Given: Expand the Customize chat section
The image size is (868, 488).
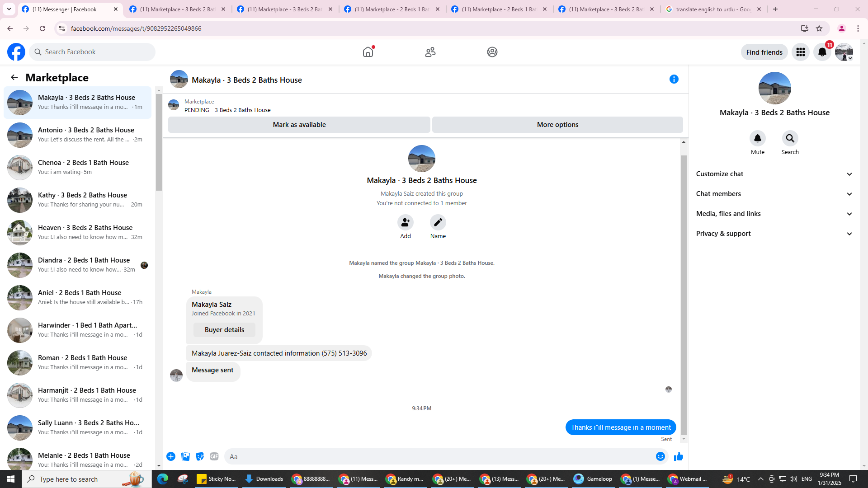Looking at the screenshot, I should coord(775,174).
